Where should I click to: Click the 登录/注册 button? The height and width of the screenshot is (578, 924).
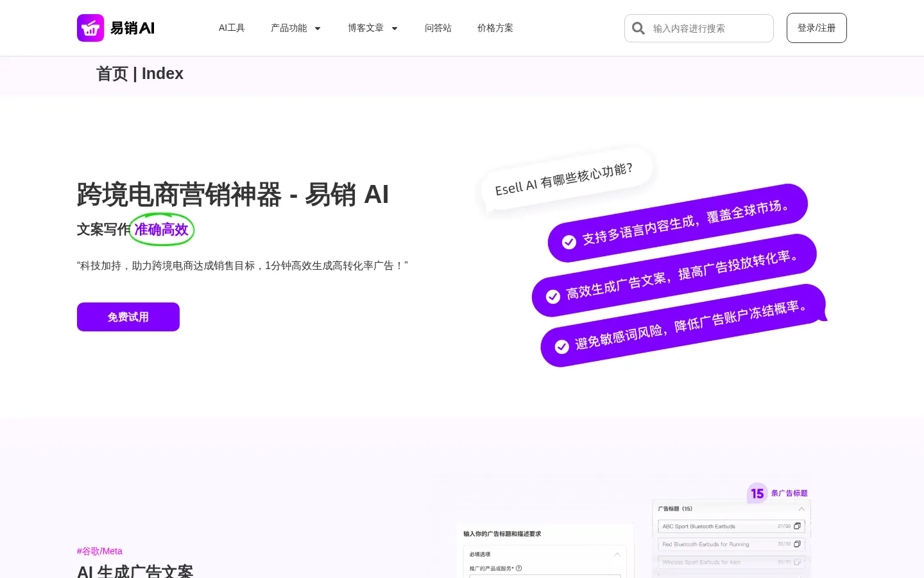coord(817,28)
